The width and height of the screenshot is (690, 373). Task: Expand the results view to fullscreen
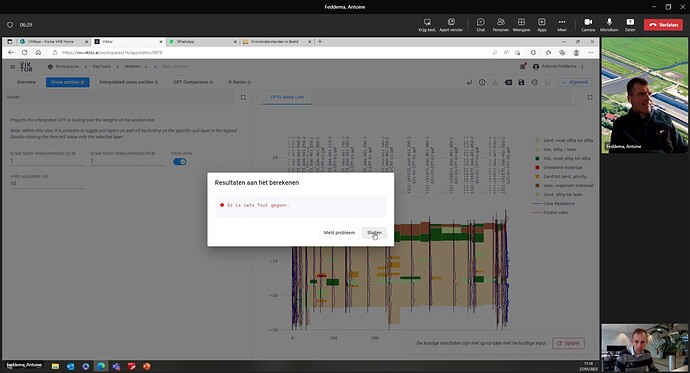coord(590,97)
